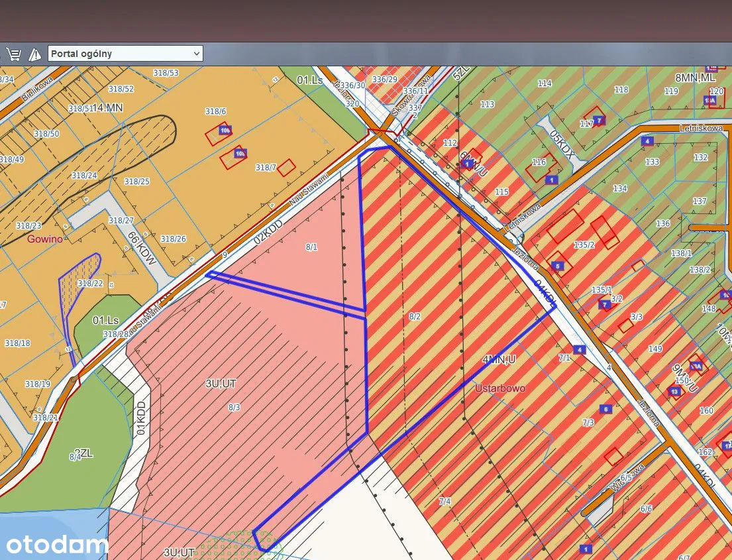732x560 pixels.
Task: Click the 02KDD road label
Action: coord(270,229)
